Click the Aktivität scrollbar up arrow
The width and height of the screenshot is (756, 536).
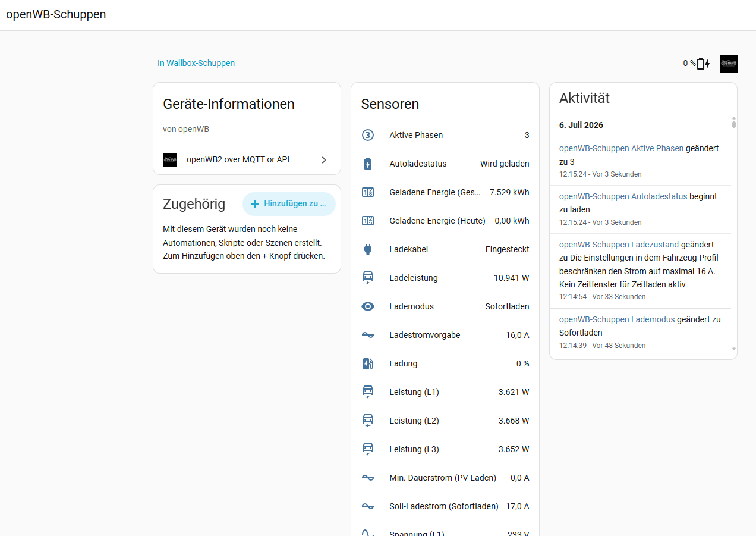(x=734, y=118)
